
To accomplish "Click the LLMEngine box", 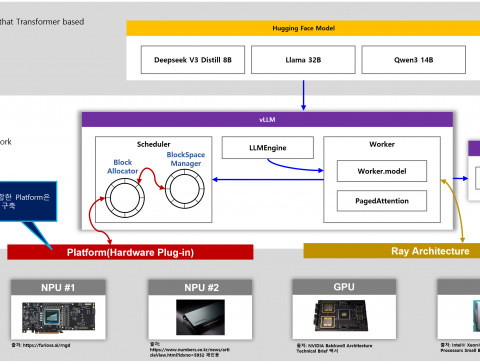I will tap(268, 148).
